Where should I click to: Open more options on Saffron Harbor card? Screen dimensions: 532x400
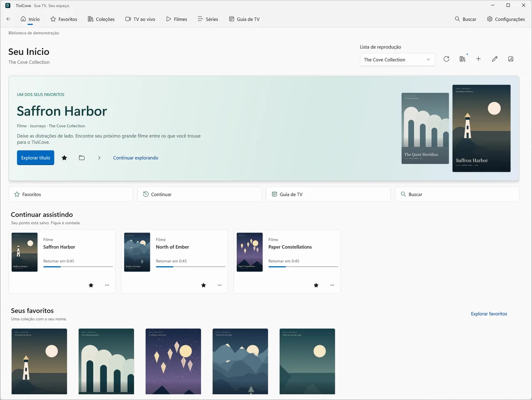tap(107, 285)
